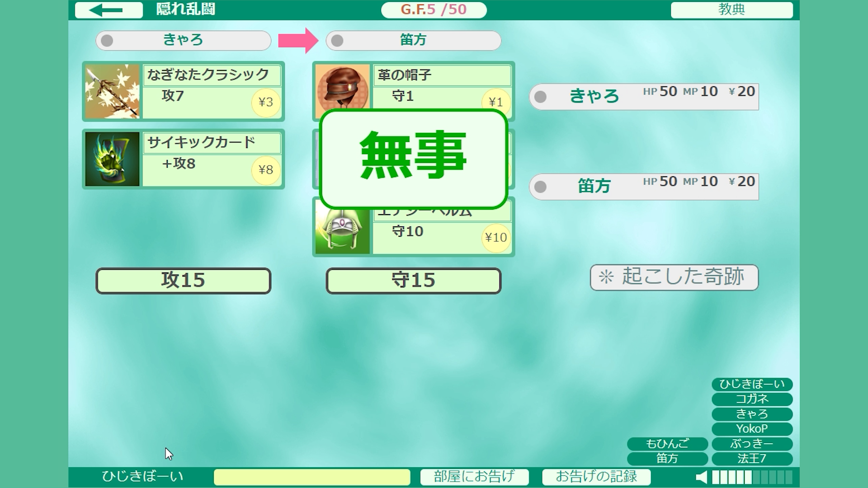Open the お告げの記録 log
This screenshot has width=868, height=488.
596,477
